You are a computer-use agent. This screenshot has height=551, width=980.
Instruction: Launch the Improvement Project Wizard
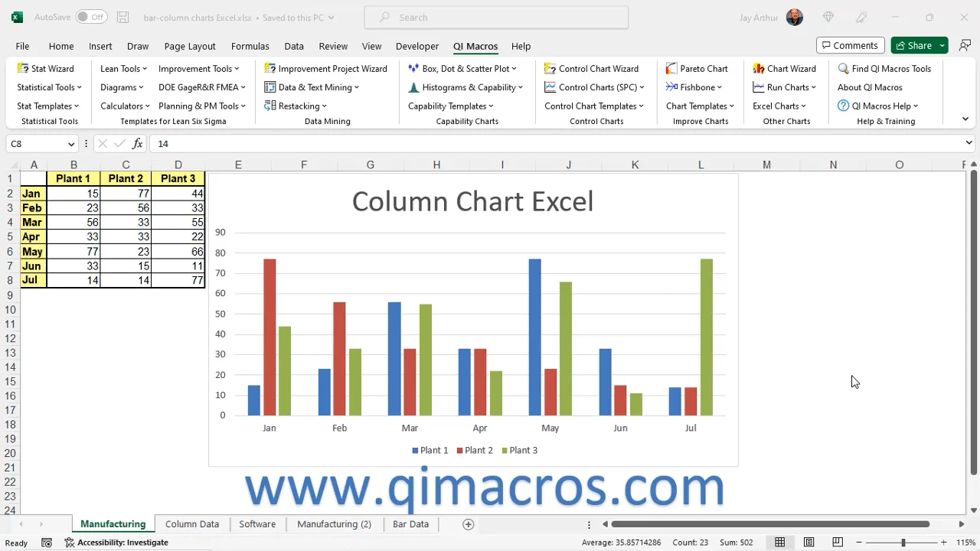point(325,68)
